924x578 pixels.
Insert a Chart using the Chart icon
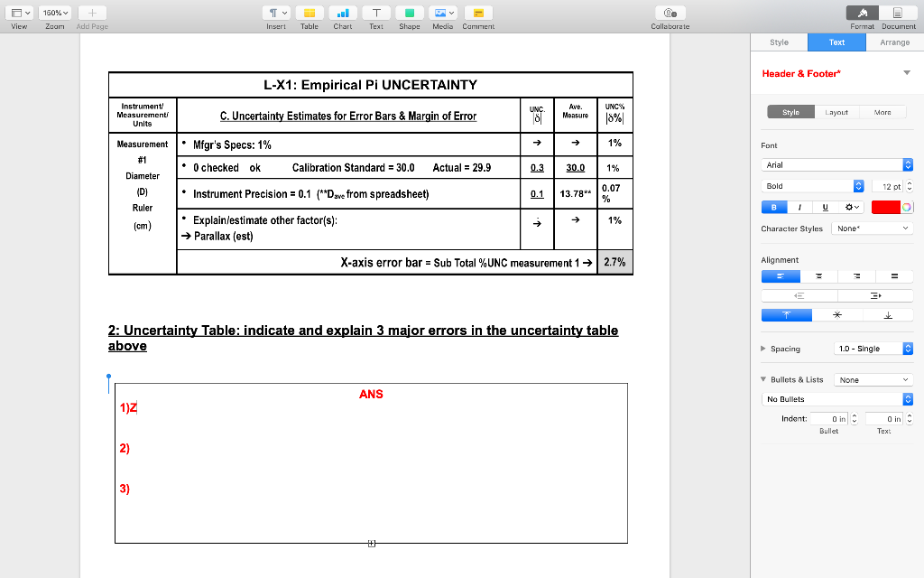341,13
